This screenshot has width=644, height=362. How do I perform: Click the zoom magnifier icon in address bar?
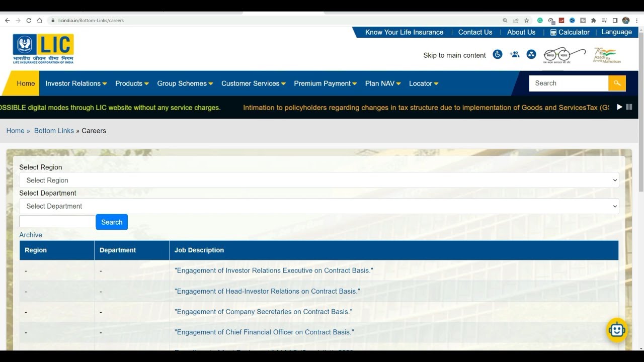click(505, 21)
